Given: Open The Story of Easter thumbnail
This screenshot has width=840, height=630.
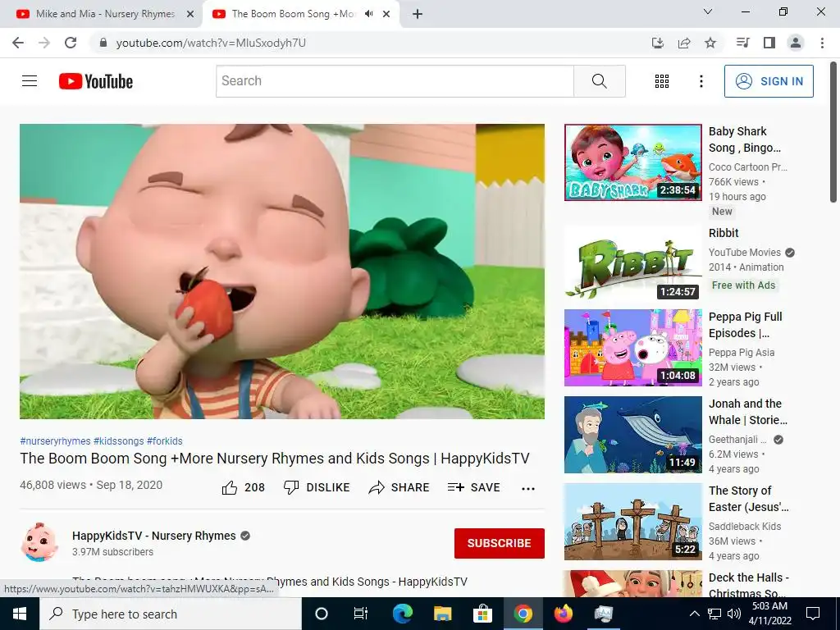Looking at the screenshot, I should point(632,521).
